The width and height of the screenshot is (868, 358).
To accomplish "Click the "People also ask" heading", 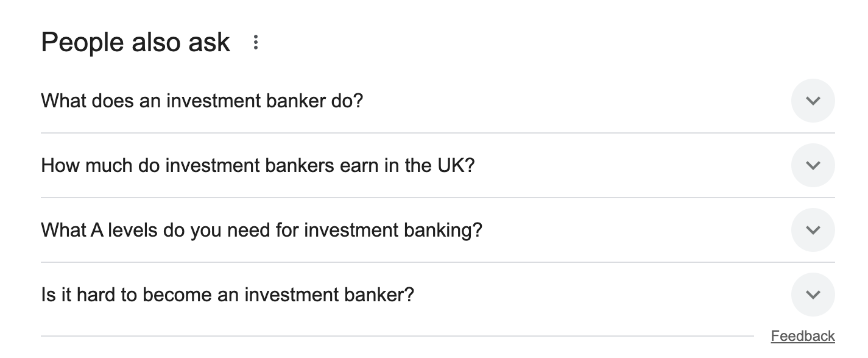I will click(x=135, y=43).
